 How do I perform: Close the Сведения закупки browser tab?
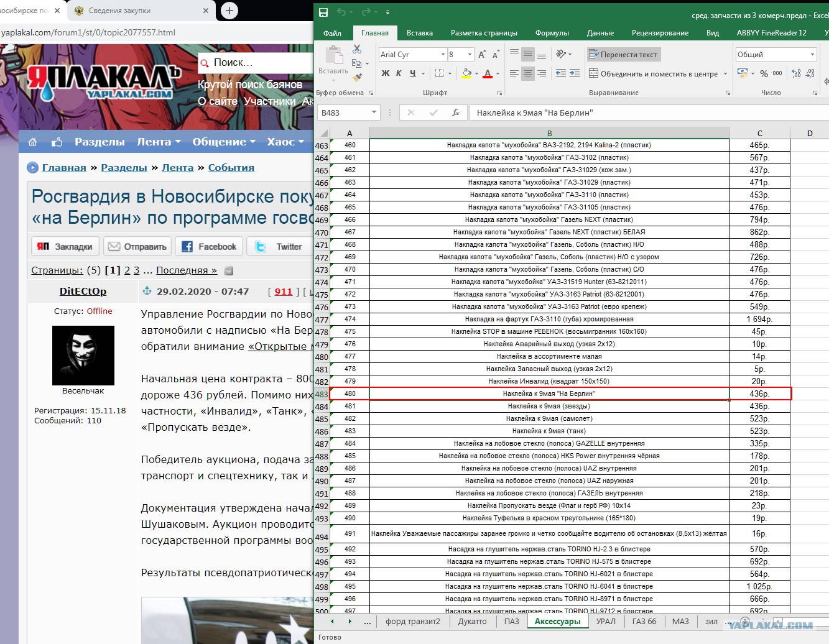(x=206, y=11)
